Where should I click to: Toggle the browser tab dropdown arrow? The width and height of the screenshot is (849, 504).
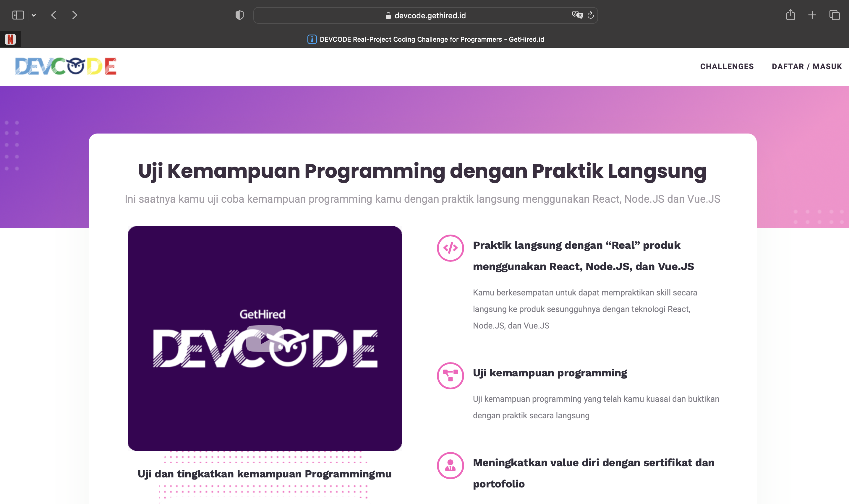[34, 15]
